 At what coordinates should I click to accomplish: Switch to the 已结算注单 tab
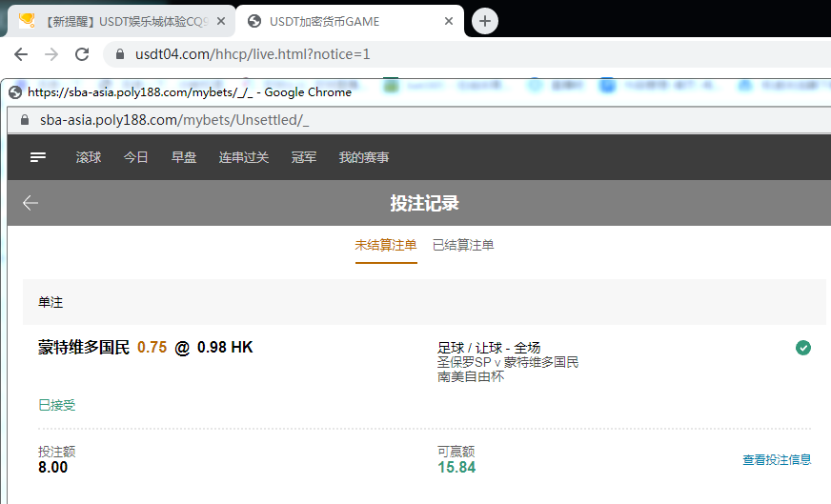click(463, 245)
